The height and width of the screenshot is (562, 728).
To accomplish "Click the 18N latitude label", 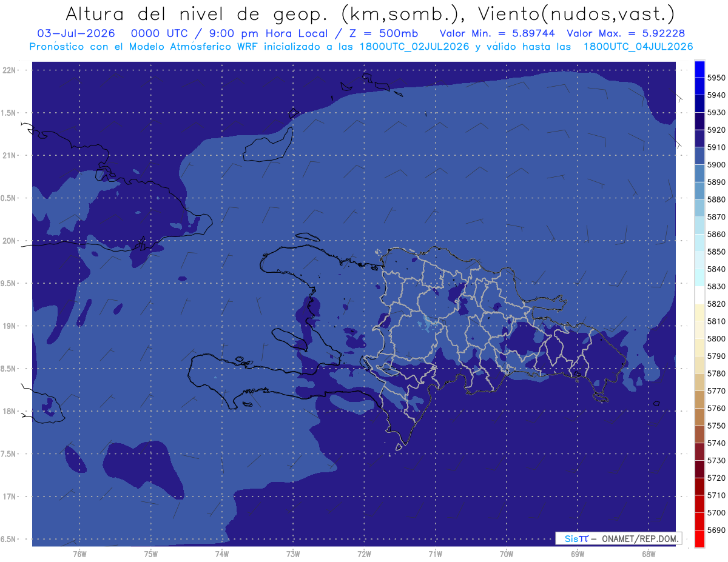I will click(10, 411).
